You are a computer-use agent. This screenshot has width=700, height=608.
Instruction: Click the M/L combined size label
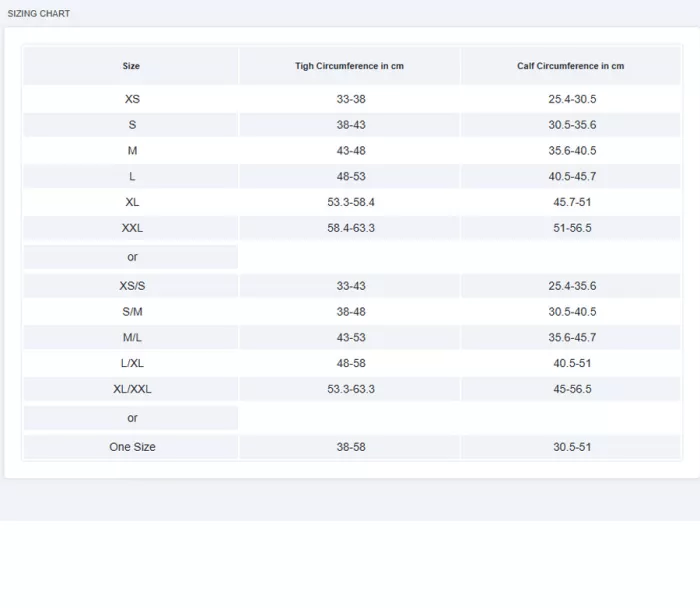(132, 338)
